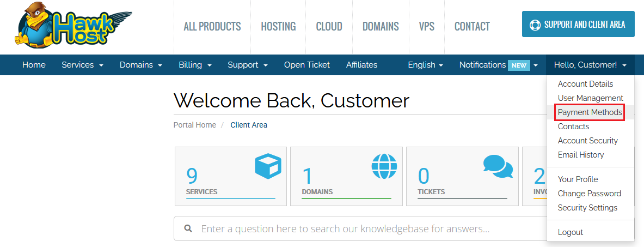Click the Domains globe icon
Viewport: 644px width, 247px height.
pyautogui.click(x=384, y=166)
